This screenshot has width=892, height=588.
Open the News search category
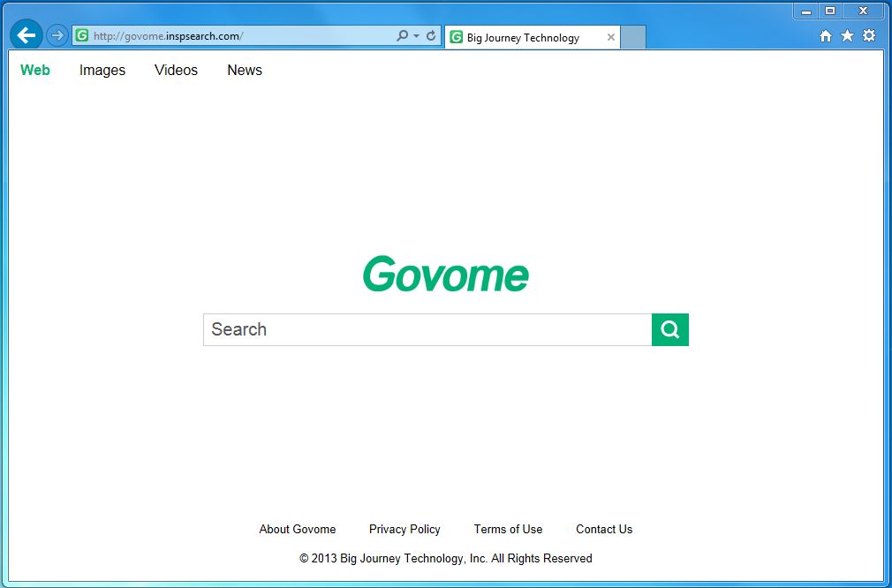(244, 70)
